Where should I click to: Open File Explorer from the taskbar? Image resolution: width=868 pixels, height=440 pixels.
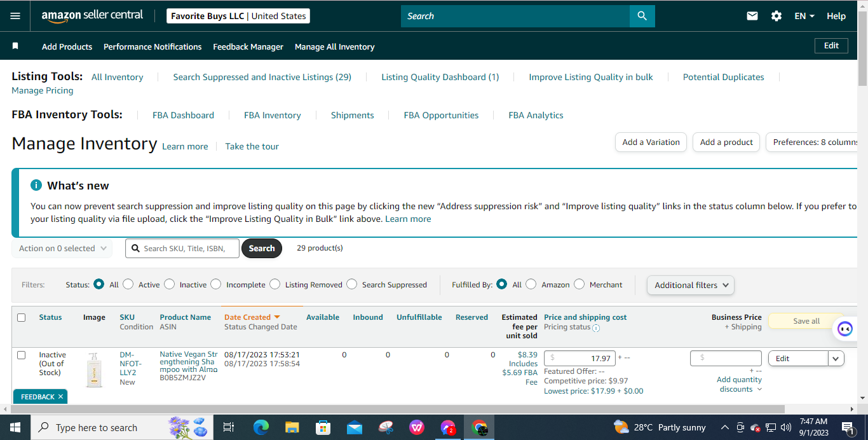tap(292, 427)
